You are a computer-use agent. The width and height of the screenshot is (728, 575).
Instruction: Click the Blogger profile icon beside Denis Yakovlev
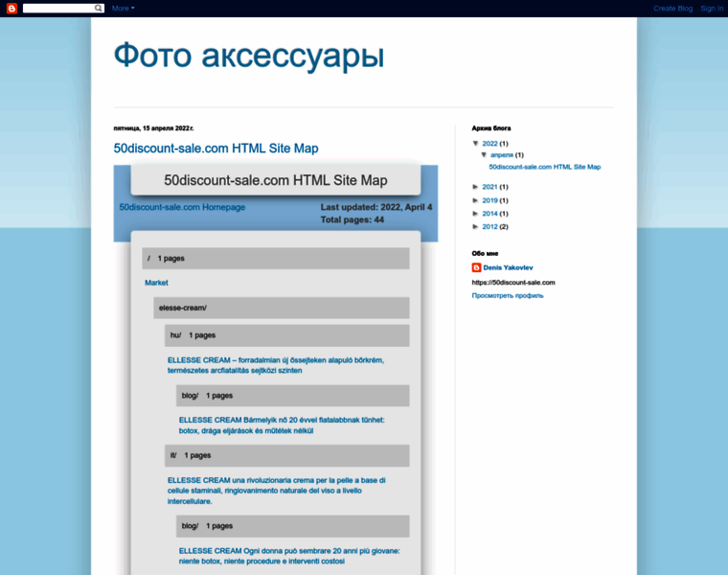[476, 267]
